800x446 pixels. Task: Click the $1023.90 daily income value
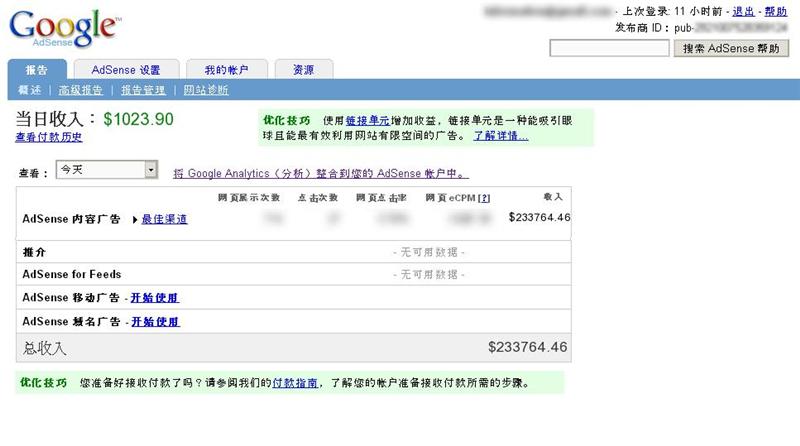click(138, 119)
